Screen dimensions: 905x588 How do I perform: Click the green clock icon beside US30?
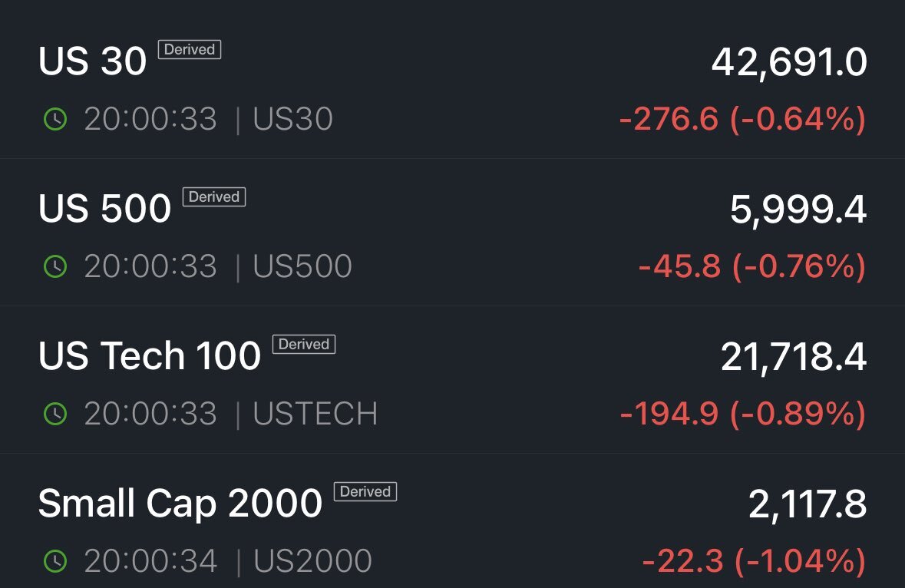[55, 120]
